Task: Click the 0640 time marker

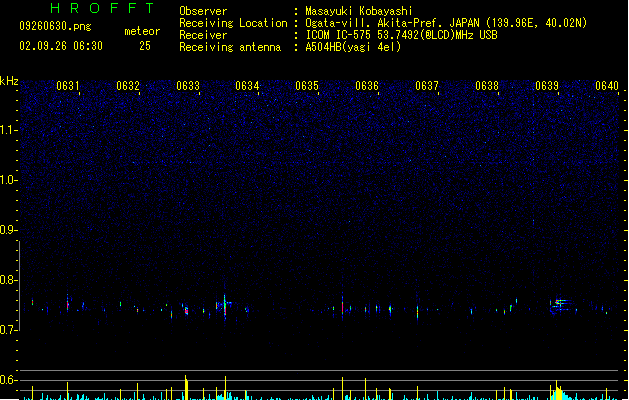Action: [x=607, y=86]
